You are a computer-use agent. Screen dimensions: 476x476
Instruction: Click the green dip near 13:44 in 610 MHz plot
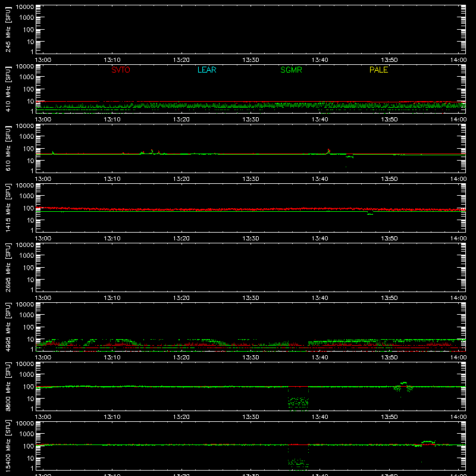pyautogui.click(x=349, y=156)
